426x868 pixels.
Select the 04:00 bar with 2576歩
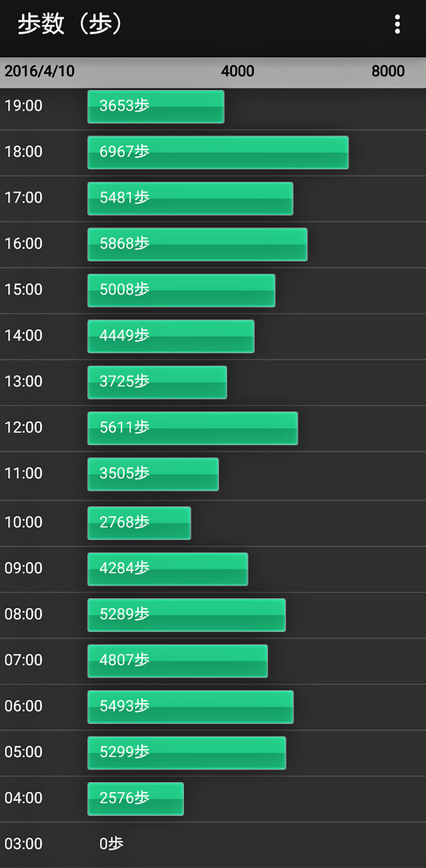click(136, 799)
